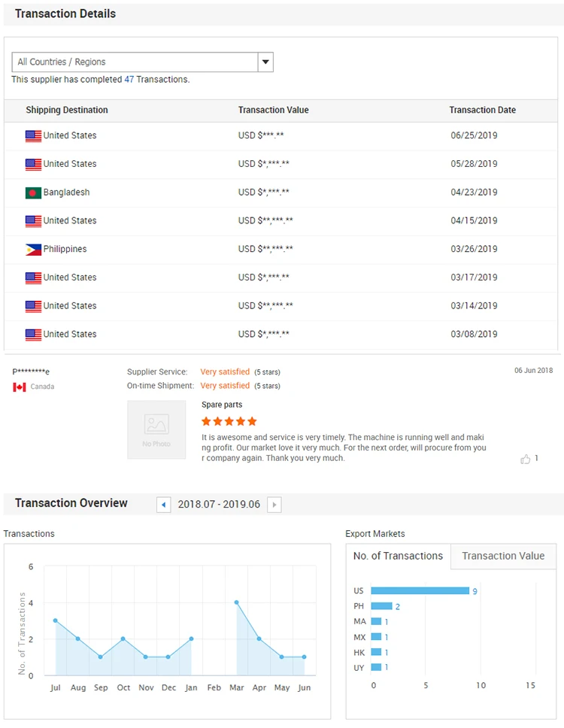This screenshot has height=728, width=564.
Task: Switch to the Transaction Value tab
Action: pyautogui.click(x=503, y=557)
